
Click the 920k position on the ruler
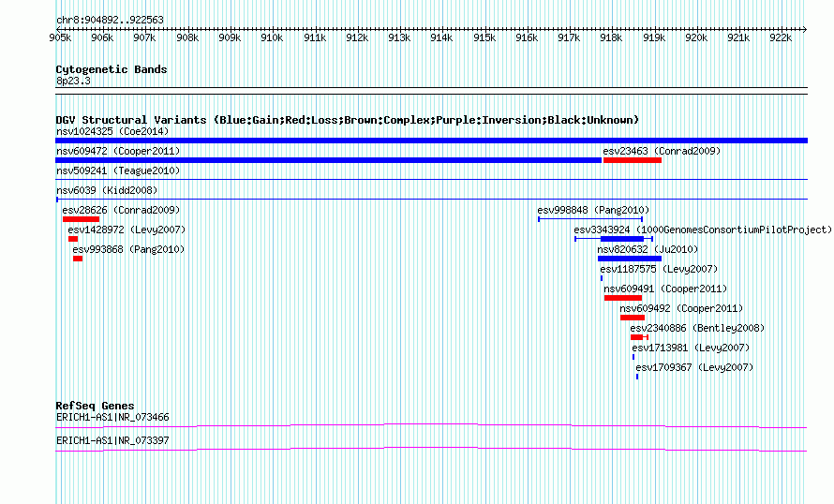coord(695,37)
